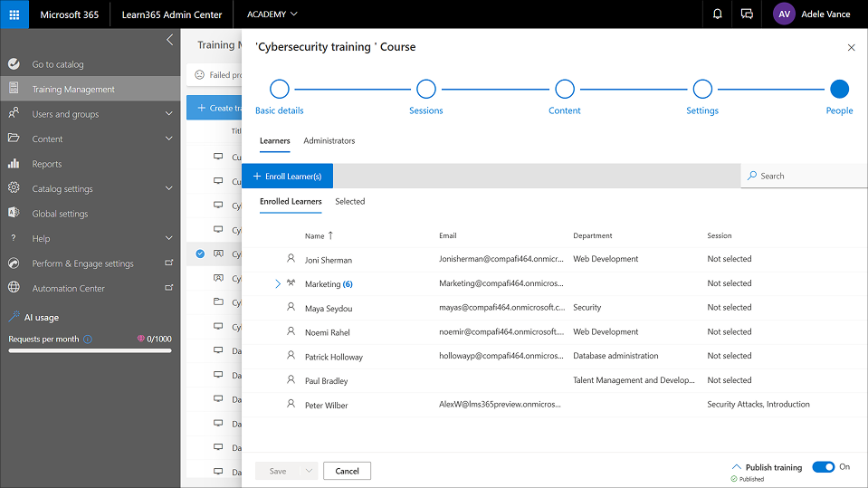Click Joni Sherman's user icon

click(291, 259)
